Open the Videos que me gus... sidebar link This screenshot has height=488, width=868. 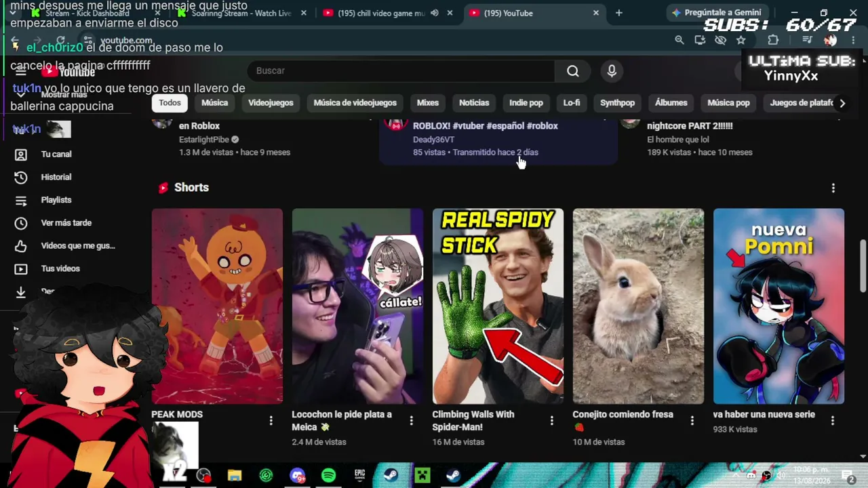[78, 246]
